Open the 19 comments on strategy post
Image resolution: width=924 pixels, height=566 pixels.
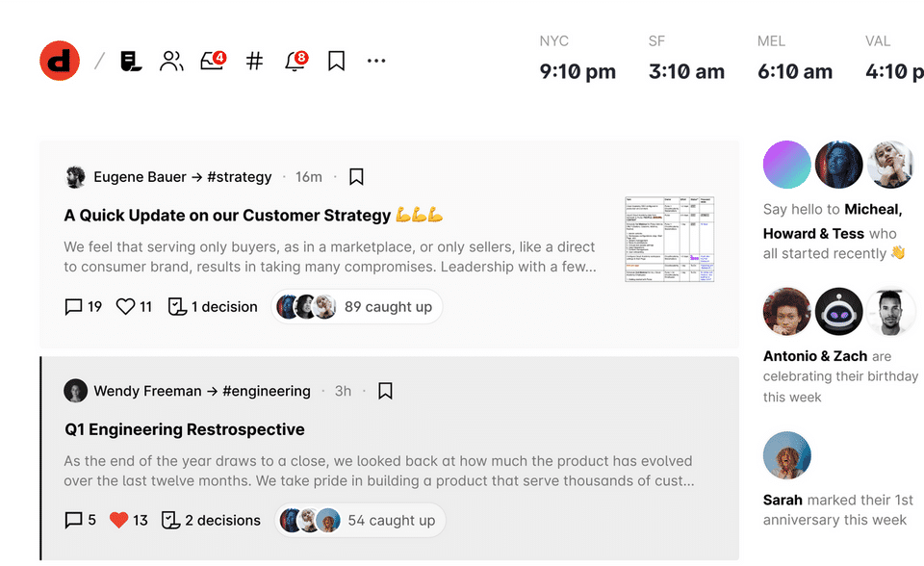click(83, 307)
